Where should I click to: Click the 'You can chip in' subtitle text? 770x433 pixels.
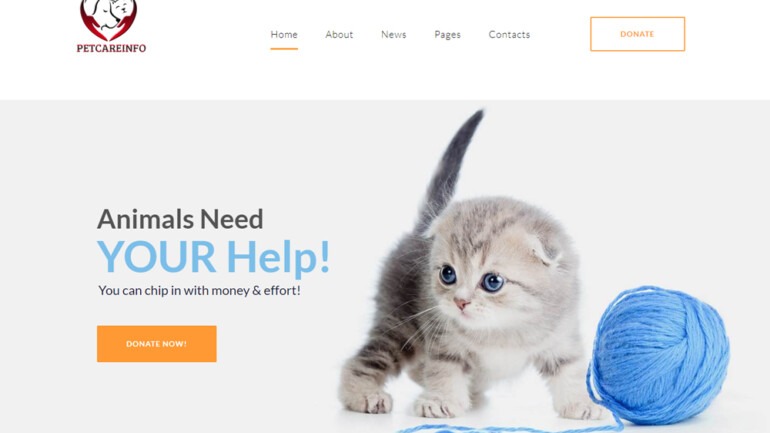[x=199, y=291]
